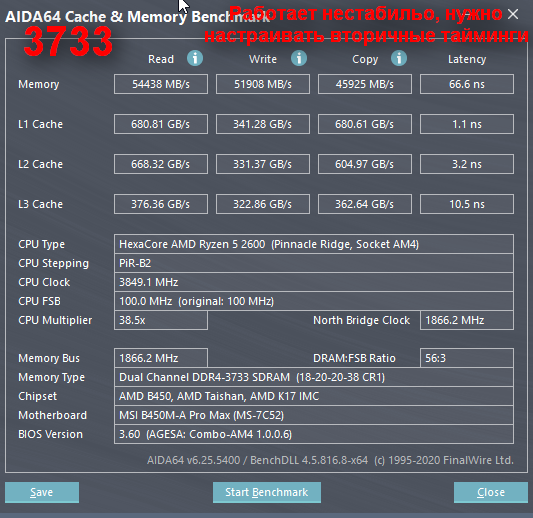Click the L2 Cache Copy 604.97 GB/s value

click(365, 164)
